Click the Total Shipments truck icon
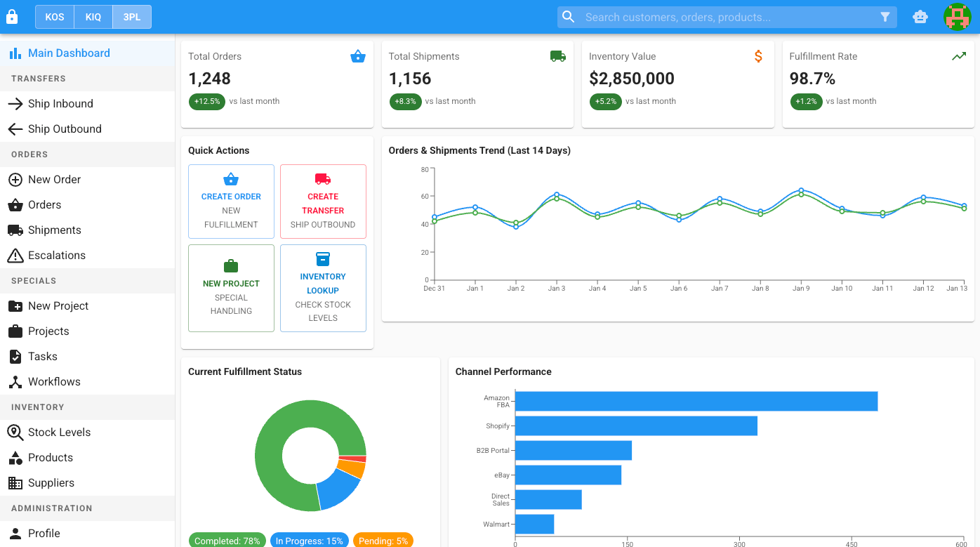 (x=558, y=56)
